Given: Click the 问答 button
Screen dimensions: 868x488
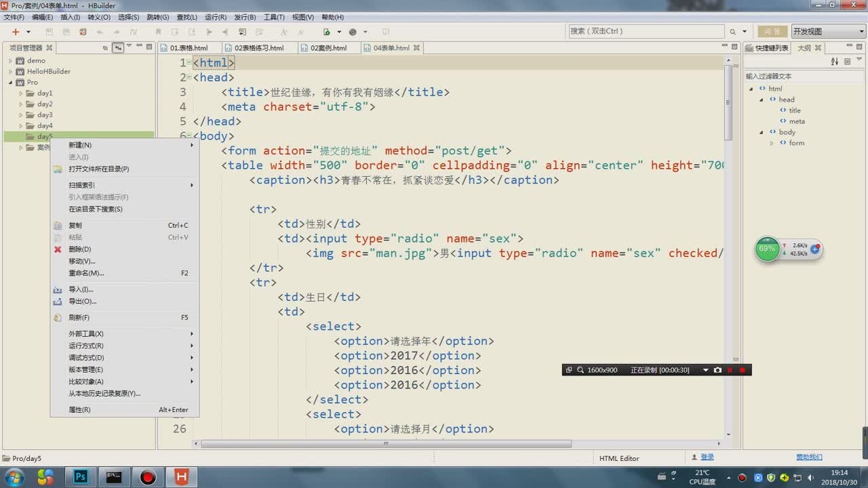Looking at the screenshot, I should (x=772, y=31).
